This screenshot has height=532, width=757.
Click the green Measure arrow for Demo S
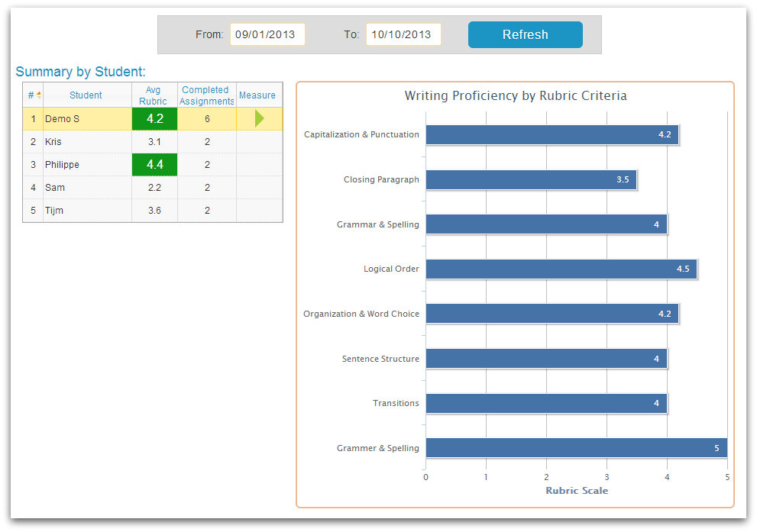(259, 118)
